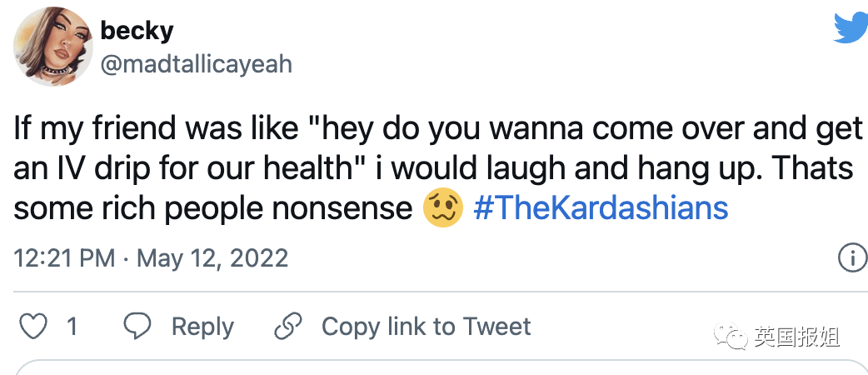Click the 英国报姐 watermark text
Viewport: 868px width, 375px height.
point(796,337)
